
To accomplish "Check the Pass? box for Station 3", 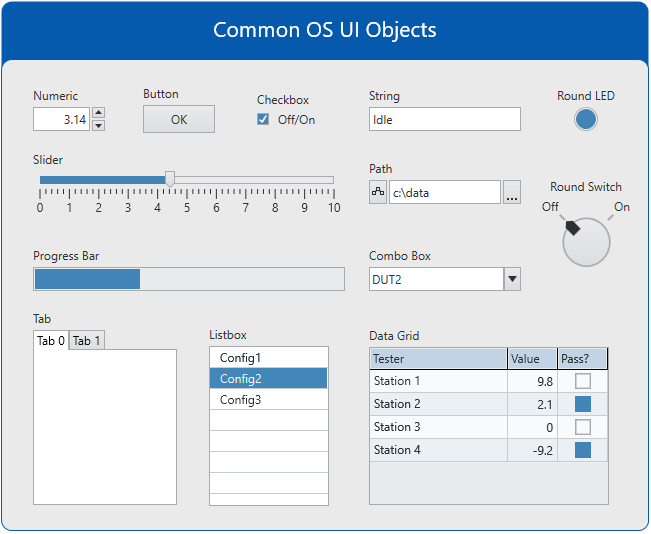I will coord(582,427).
